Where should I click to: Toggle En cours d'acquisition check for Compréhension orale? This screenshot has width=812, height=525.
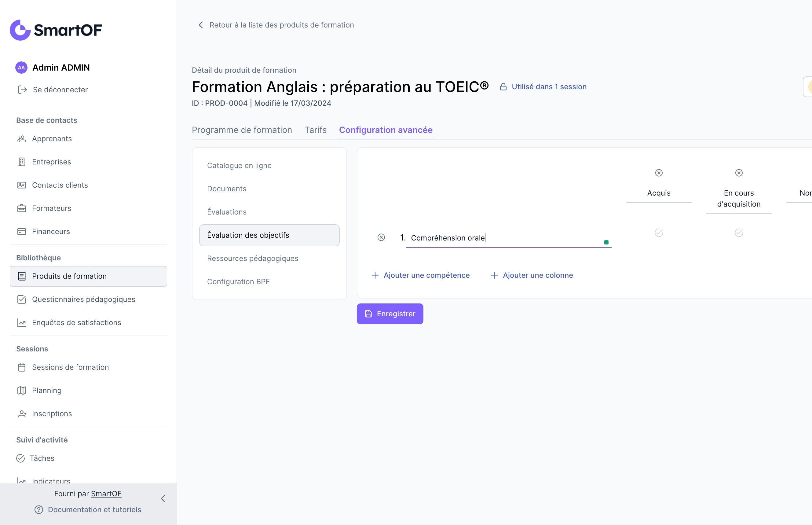(738, 233)
